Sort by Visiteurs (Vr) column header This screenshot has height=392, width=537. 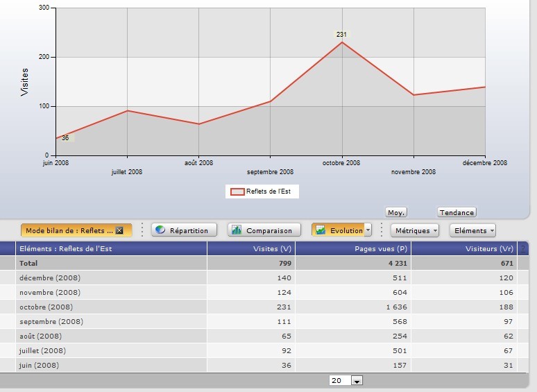[464, 248]
